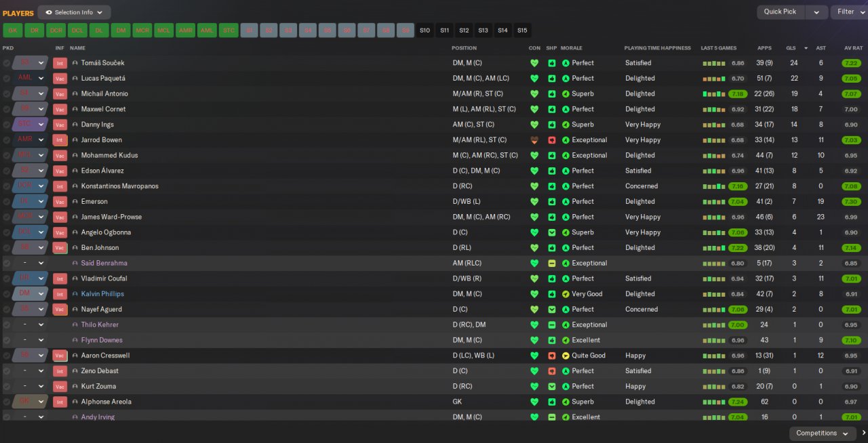Select the MCL position tab
868x443 pixels.
click(163, 30)
